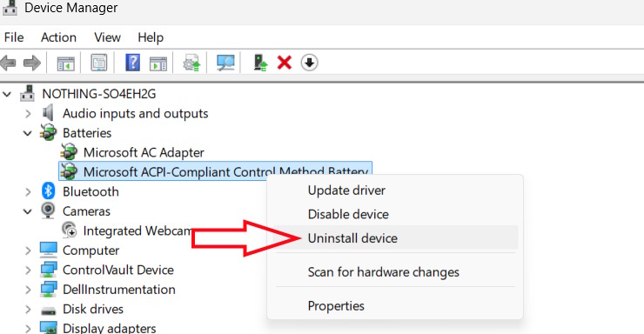Click the Disable device down-arrow toolbar icon
The image size is (644, 334).
[x=309, y=63]
